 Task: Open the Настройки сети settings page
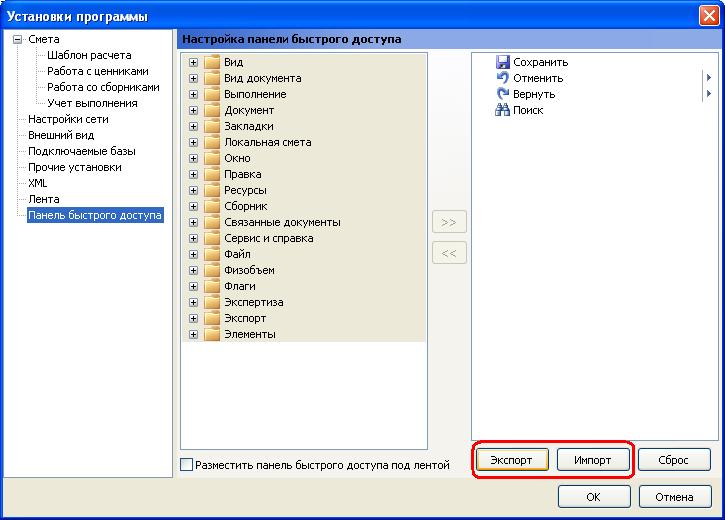tap(68, 119)
